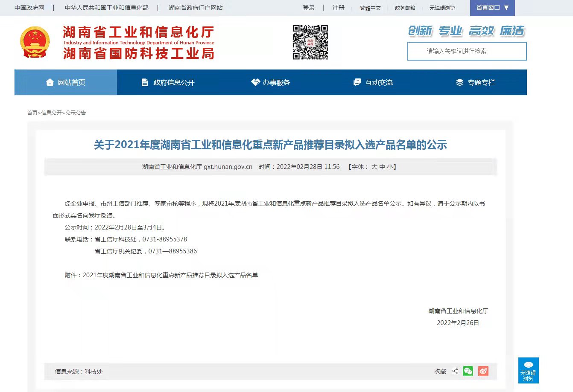Click the blue 无障碍浏览 eye icon widget
This screenshot has width=573, height=392.
pos(529,371)
